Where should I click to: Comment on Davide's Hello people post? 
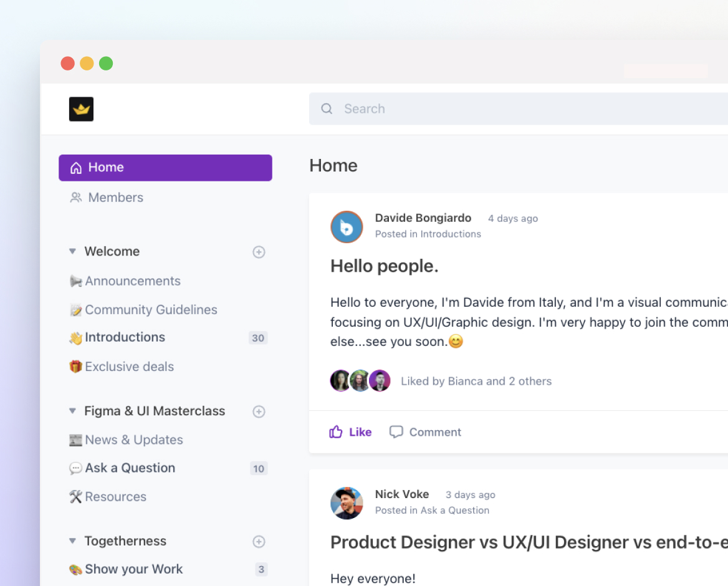pyautogui.click(x=425, y=432)
